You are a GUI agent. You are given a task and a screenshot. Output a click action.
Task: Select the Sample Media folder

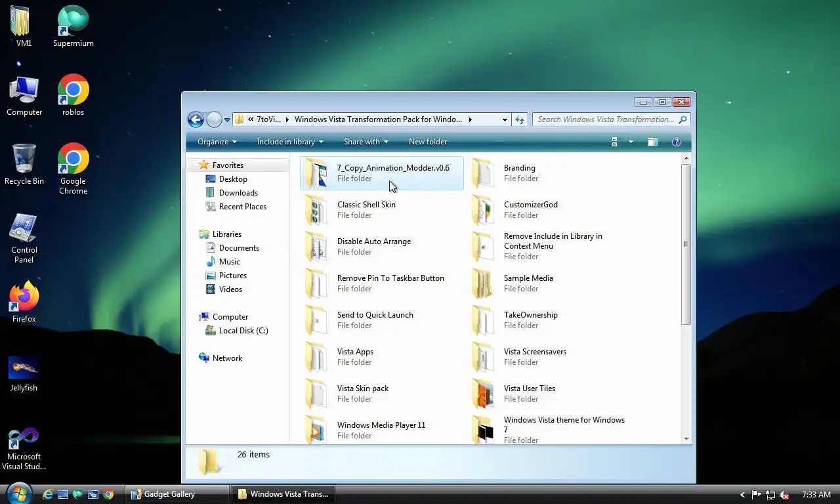[549, 283]
